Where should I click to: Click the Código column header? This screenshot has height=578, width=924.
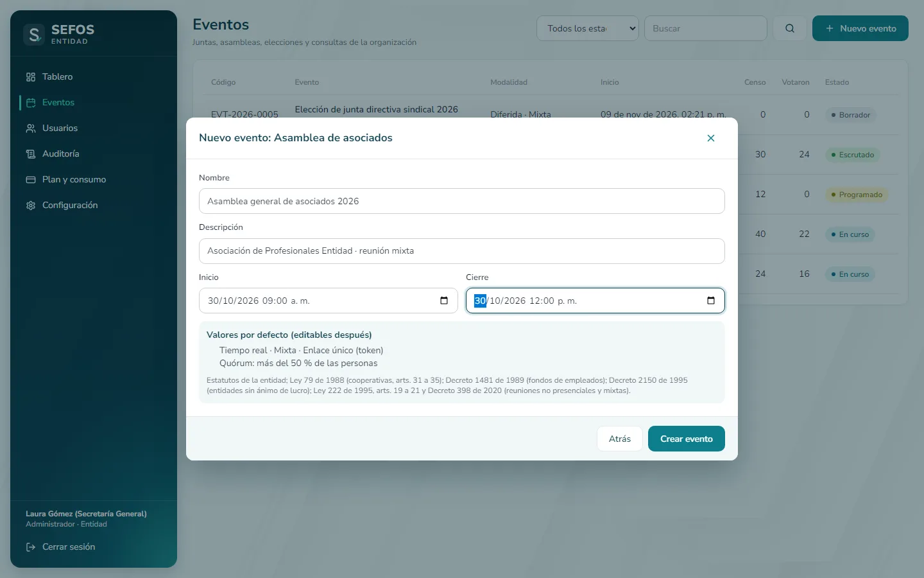[223, 82]
